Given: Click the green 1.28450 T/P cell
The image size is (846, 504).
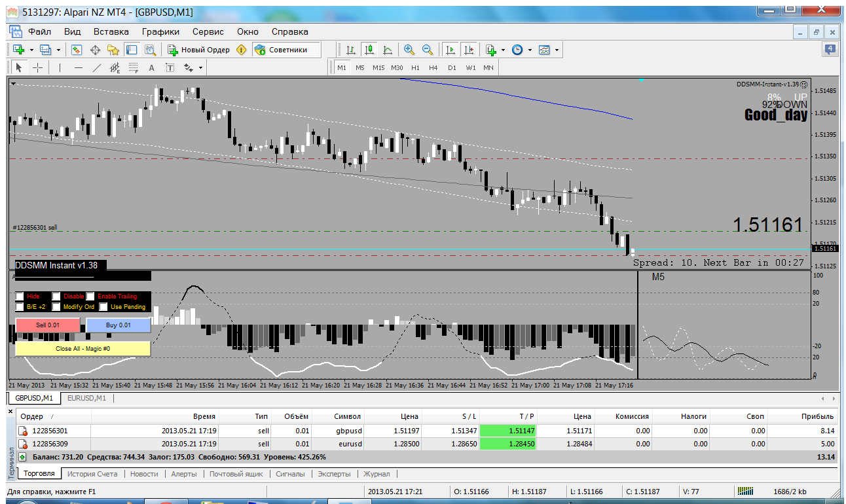Looking at the screenshot, I should [508, 444].
